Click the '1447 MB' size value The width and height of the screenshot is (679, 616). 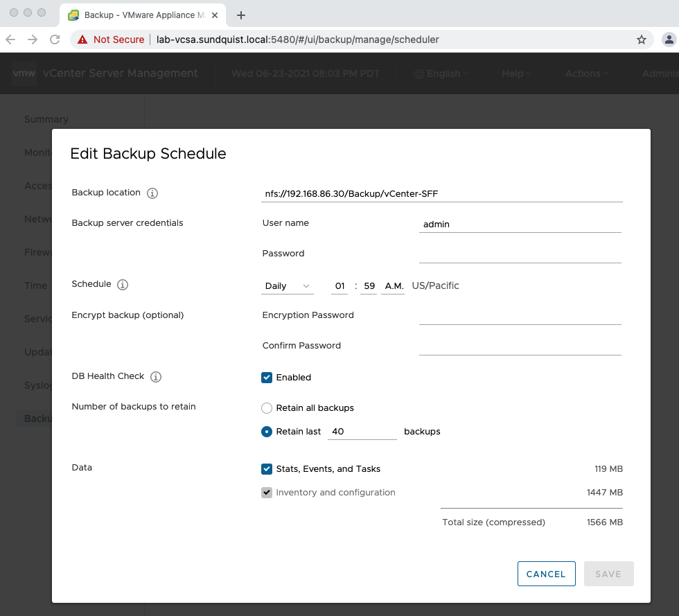pos(604,493)
